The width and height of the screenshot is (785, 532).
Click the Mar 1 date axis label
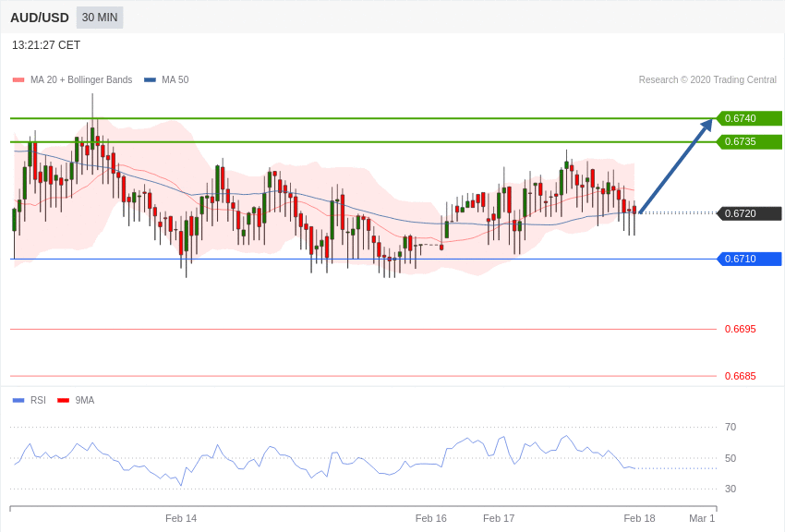(702, 518)
